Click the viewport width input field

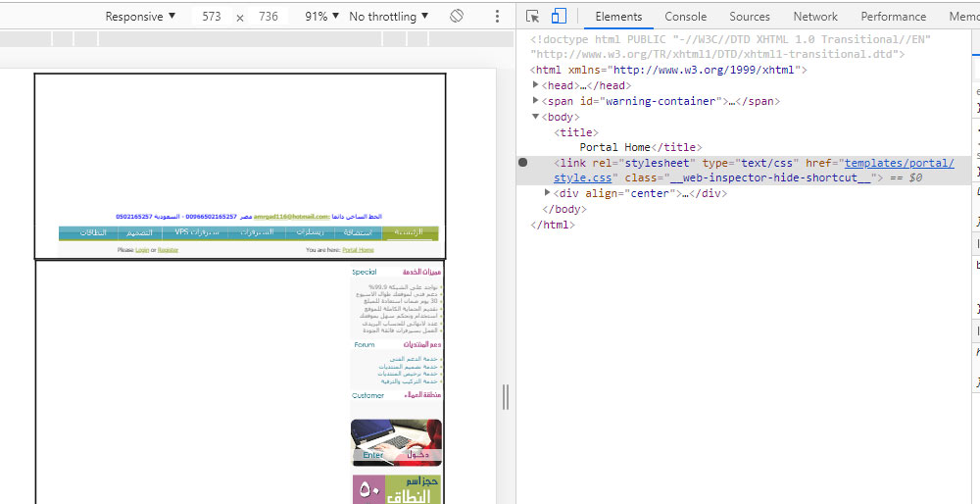point(211,17)
